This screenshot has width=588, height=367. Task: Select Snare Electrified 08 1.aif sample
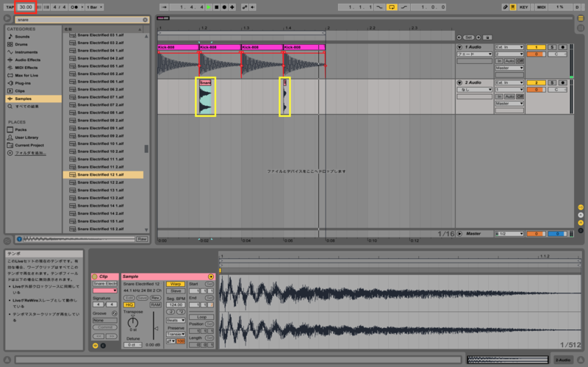click(x=103, y=113)
